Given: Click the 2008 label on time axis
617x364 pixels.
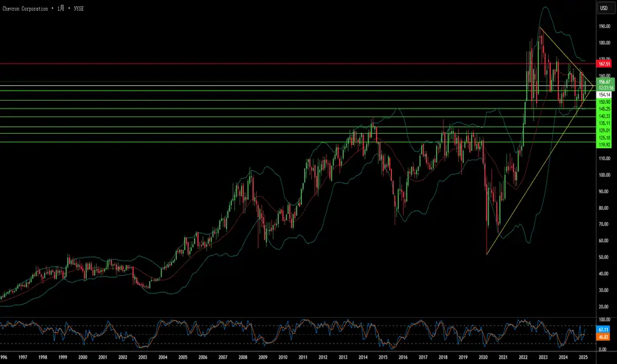Looking at the screenshot, I should click(x=243, y=356).
